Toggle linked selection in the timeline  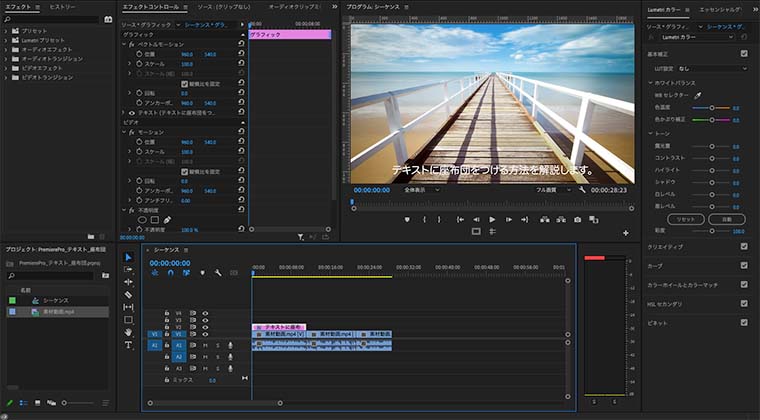(x=186, y=273)
